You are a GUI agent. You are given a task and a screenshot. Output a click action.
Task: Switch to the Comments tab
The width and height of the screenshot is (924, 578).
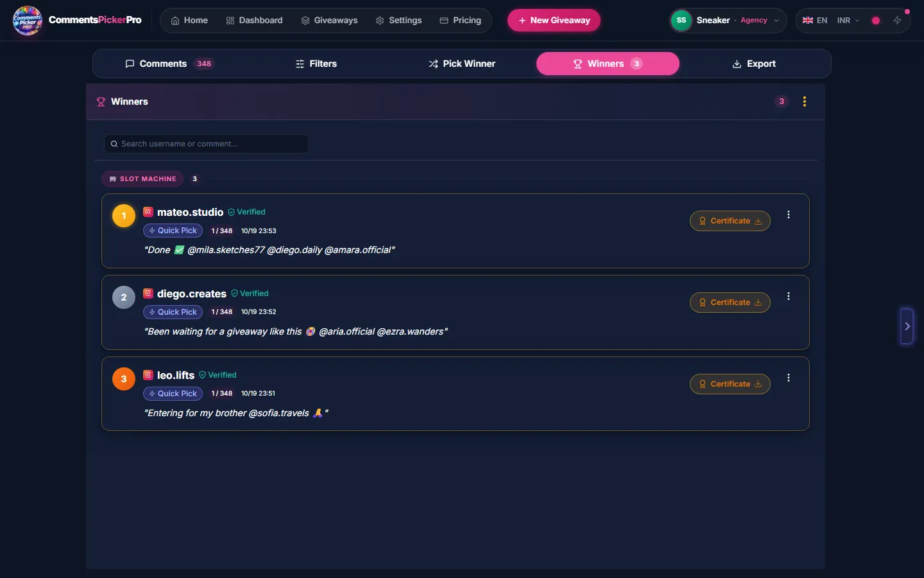coord(169,64)
